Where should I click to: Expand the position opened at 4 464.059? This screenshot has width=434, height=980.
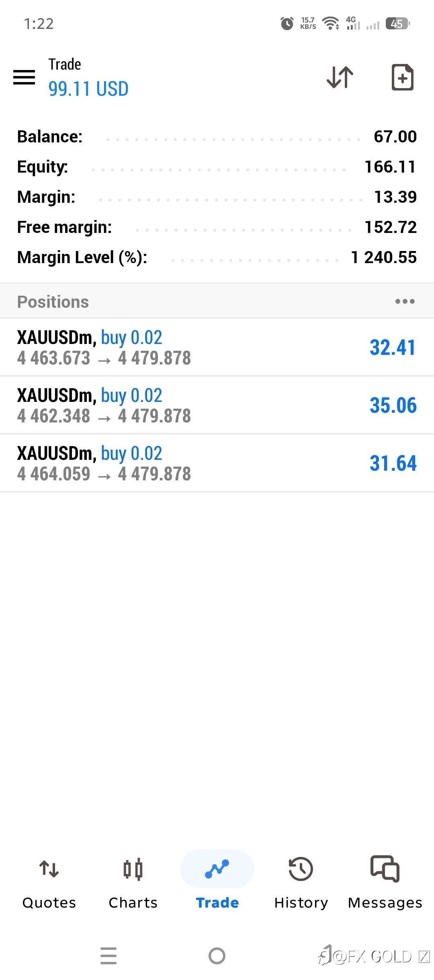point(217,463)
